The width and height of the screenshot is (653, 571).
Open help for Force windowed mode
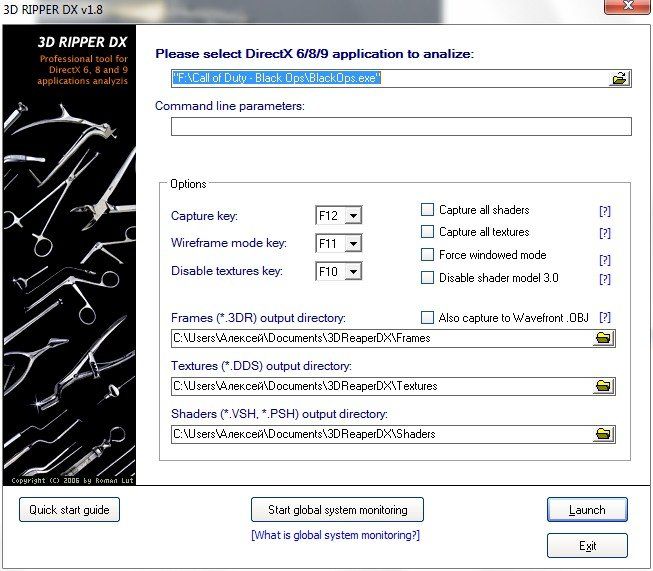(x=605, y=260)
